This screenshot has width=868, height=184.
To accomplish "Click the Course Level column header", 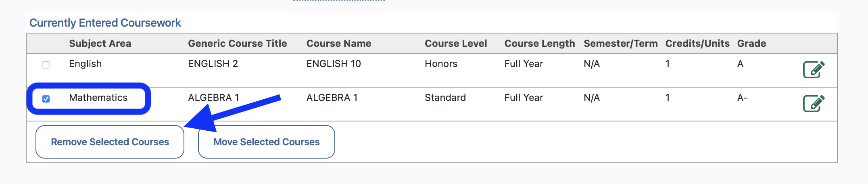I will click(x=456, y=44).
